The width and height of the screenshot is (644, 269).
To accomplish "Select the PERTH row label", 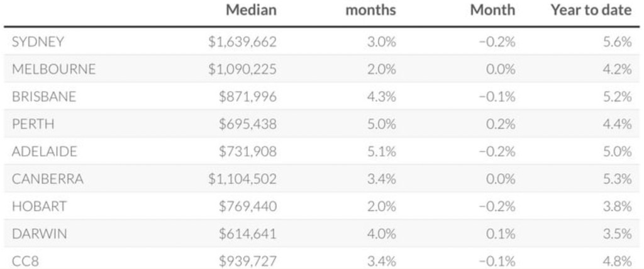I will 33,124.
